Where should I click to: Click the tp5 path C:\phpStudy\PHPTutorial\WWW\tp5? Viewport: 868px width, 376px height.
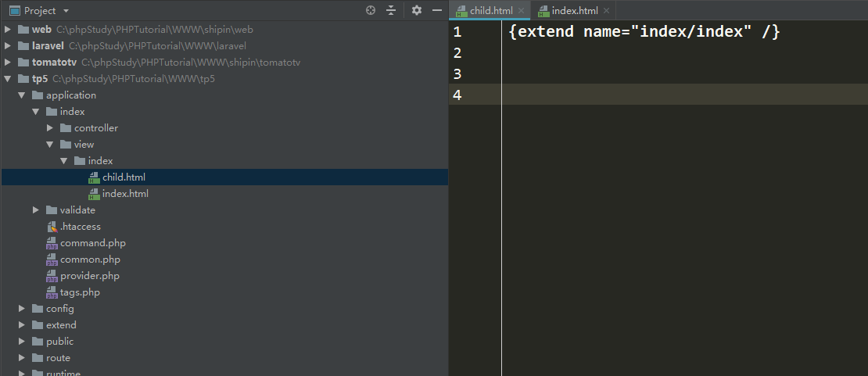click(x=134, y=79)
